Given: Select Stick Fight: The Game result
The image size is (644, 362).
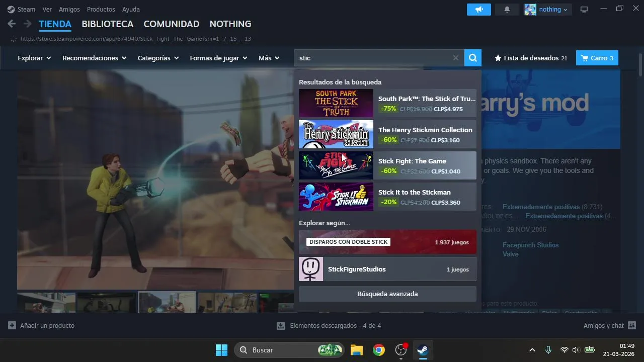Looking at the screenshot, I should (x=387, y=165).
